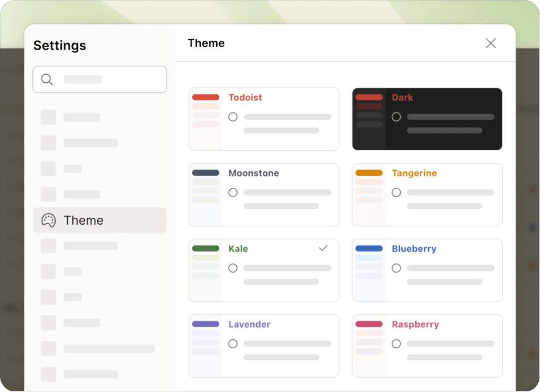Select the Raspberry theme radio button
The width and height of the screenshot is (540, 392).
pos(396,343)
